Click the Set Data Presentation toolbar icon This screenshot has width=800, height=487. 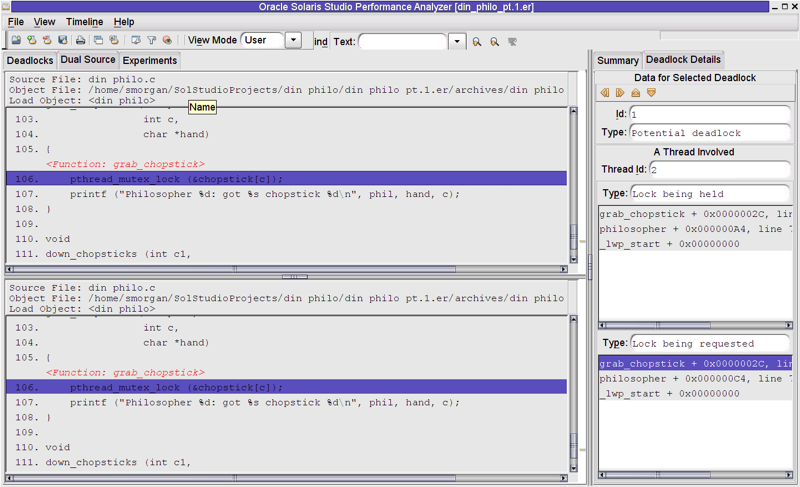click(136, 40)
